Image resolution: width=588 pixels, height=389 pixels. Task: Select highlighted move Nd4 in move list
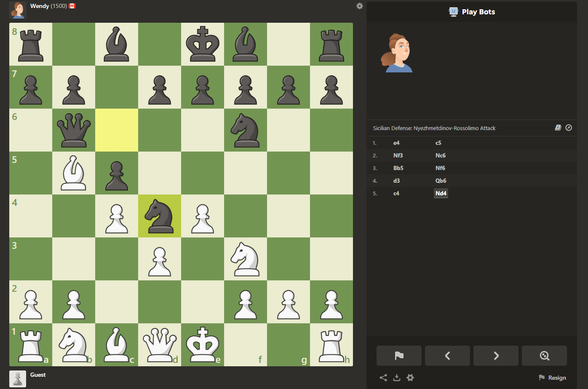[441, 193]
